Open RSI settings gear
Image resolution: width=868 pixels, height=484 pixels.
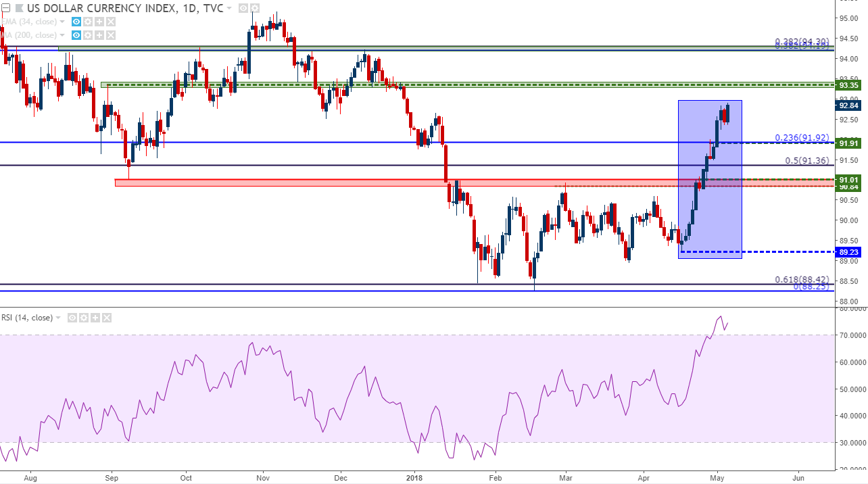coord(84,318)
